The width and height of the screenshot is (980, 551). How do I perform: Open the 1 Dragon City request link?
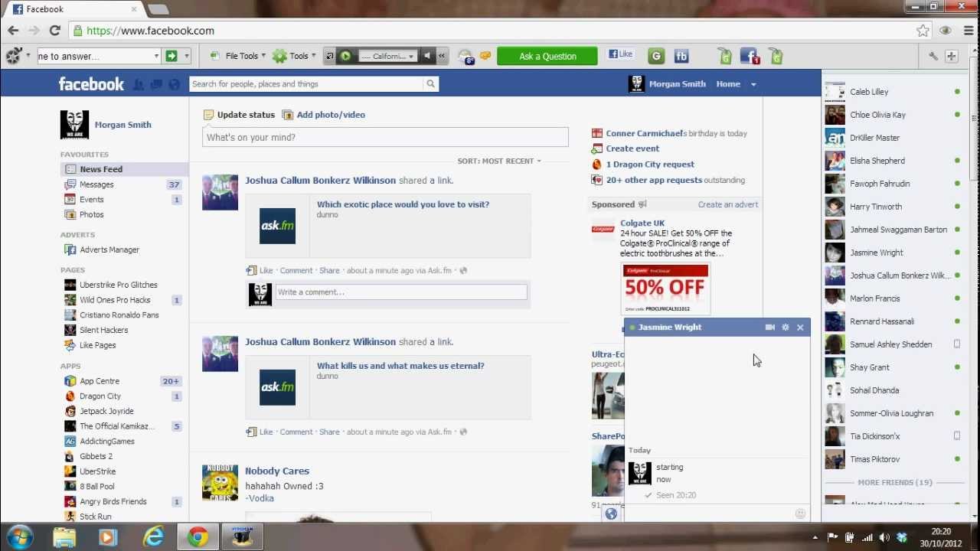(x=650, y=165)
